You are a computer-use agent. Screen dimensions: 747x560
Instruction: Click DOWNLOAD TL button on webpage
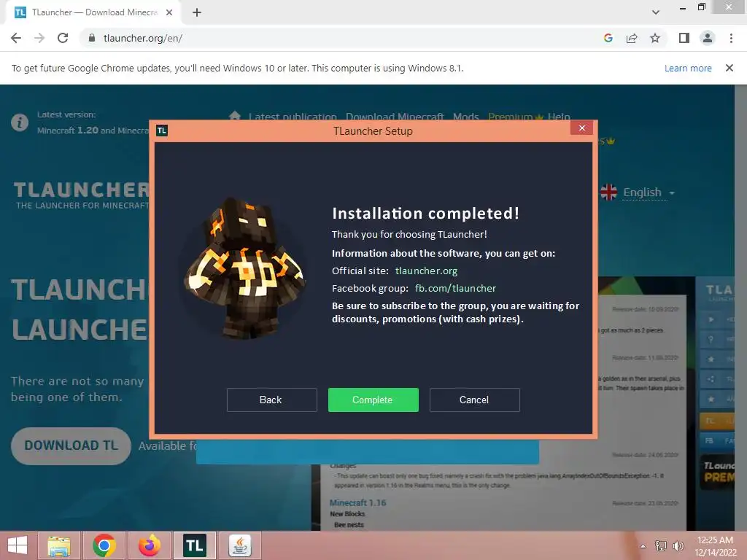[71, 446]
